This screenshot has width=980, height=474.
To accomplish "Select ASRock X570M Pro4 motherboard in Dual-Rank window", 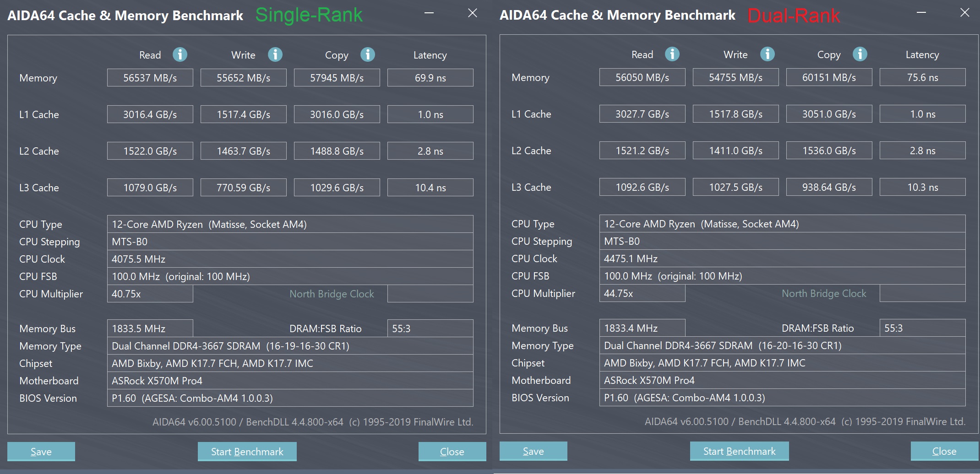I will point(783,380).
